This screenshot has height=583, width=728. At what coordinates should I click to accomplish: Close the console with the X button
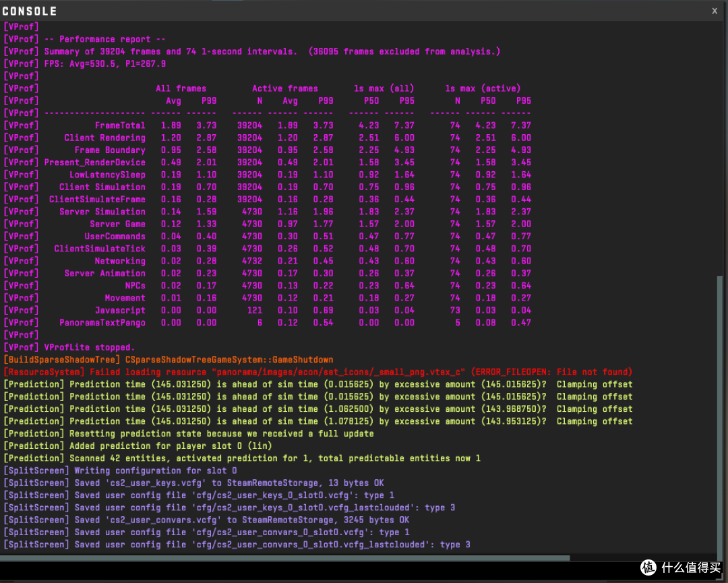click(x=715, y=11)
